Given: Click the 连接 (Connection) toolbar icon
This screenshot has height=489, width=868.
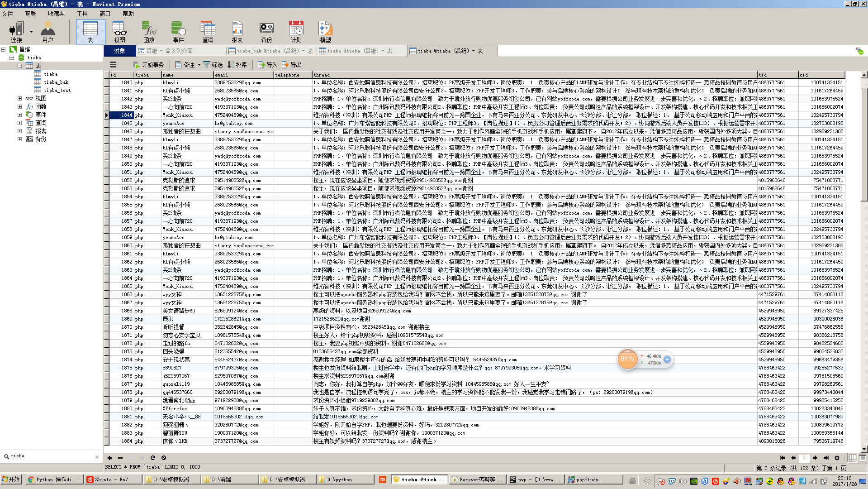Looking at the screenshot, I should click(x=16, y=32).
